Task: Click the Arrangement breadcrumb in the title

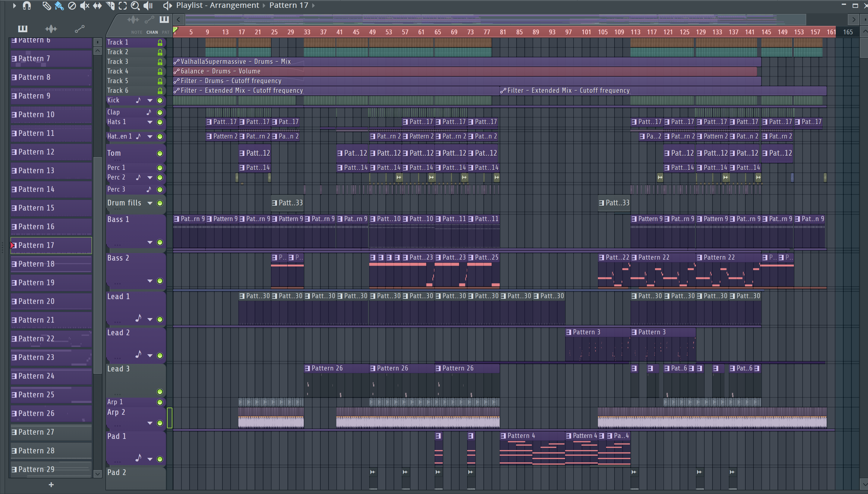Action: coord(234,5)
